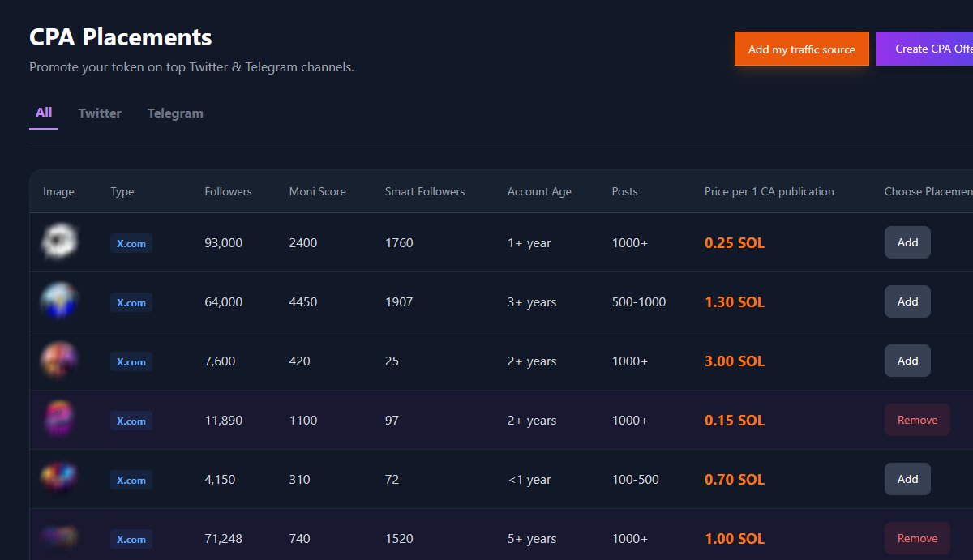
Task: Open the profile avatar in the 0.25 SOL row
Action: 59,241
